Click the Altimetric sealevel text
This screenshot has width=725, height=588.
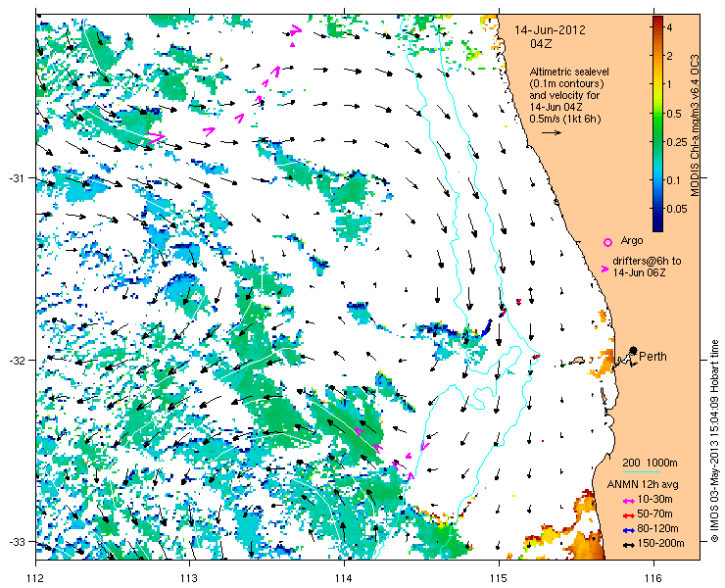click(569, 73)
